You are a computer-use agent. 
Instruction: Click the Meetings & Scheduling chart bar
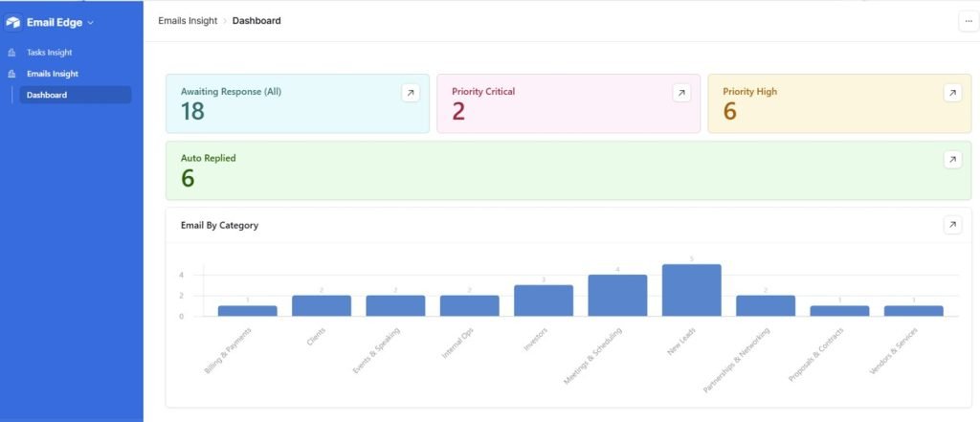[x=617, y=296]
